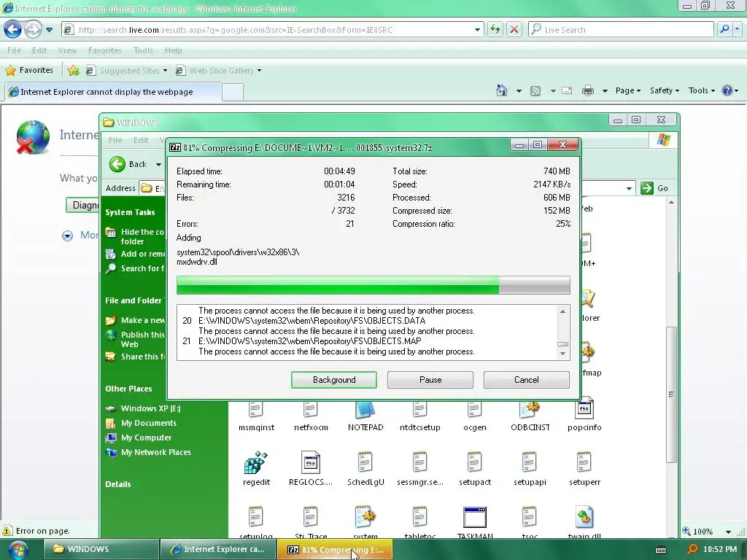Screen dimensions: 747x560
Task: Open the IE zoom level dropdown
Action: pyautogui.click(x=729, y=532)
